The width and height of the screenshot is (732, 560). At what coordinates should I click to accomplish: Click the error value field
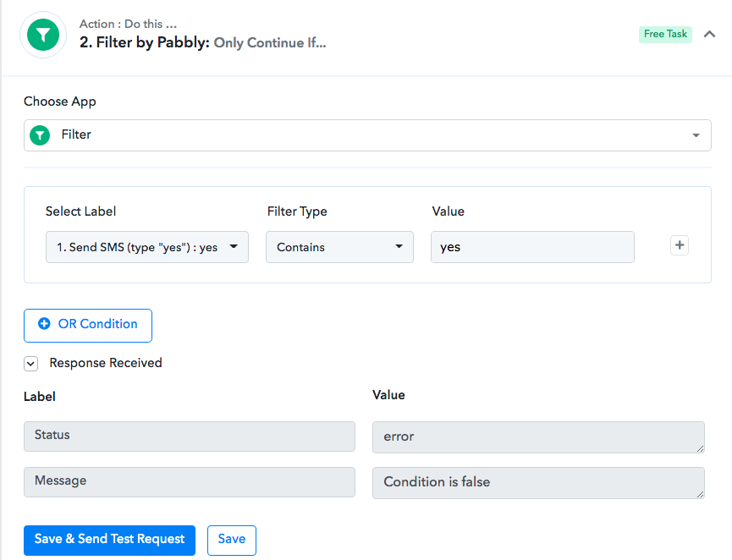[x=538, y=437]
